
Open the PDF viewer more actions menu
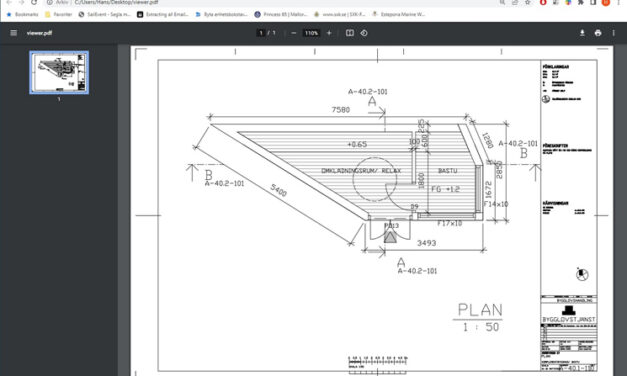click(613, 33)
